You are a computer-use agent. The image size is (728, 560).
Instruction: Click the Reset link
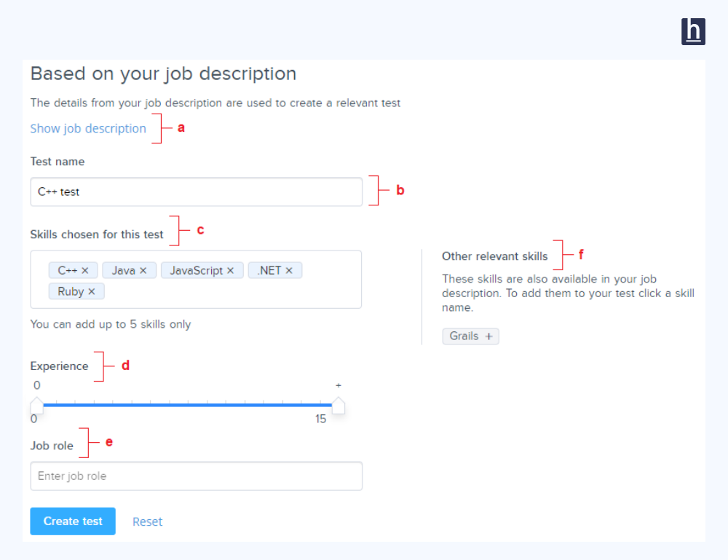coord(147,521)
